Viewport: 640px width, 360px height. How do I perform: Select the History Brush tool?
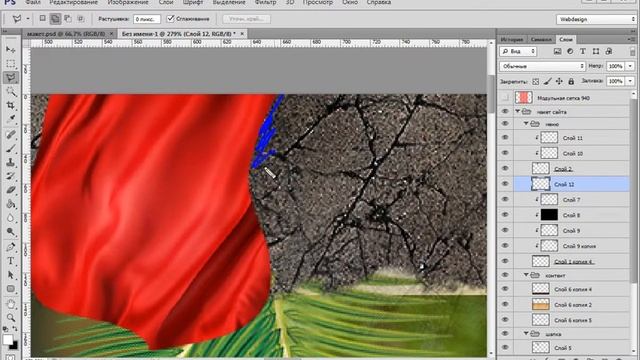click(x=11, y=176)
